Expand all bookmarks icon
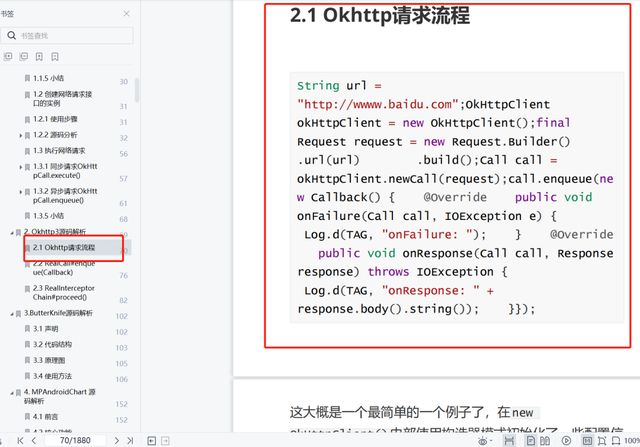This screenshot has height=447, width=640. pos(8,57)
